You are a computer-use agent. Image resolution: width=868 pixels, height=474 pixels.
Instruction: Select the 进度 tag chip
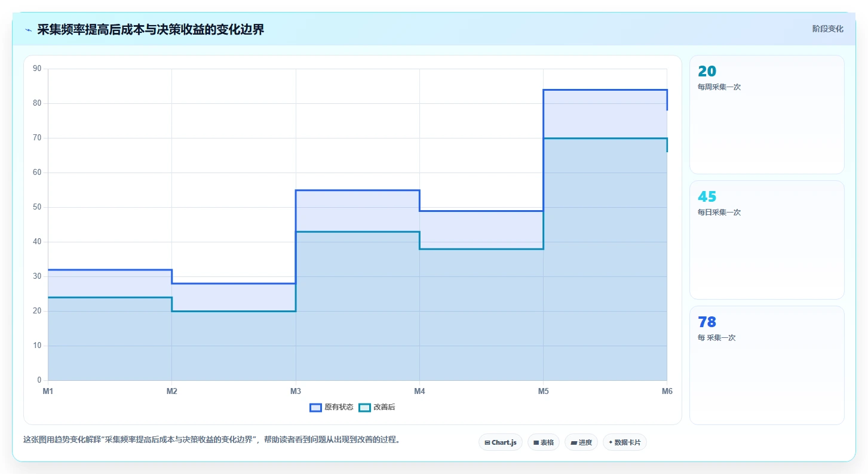click(581, 442)
